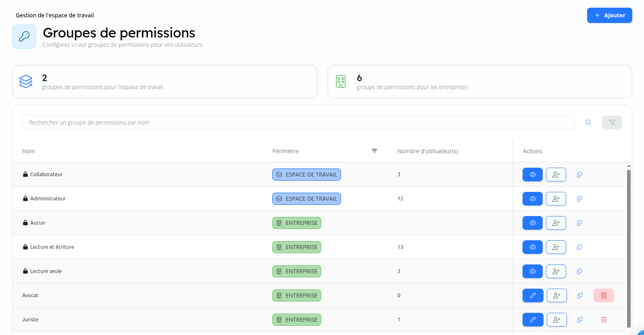This screenshot has width=644, height=335.
Task: Open the Périmètre column filter
Action: 374,151
